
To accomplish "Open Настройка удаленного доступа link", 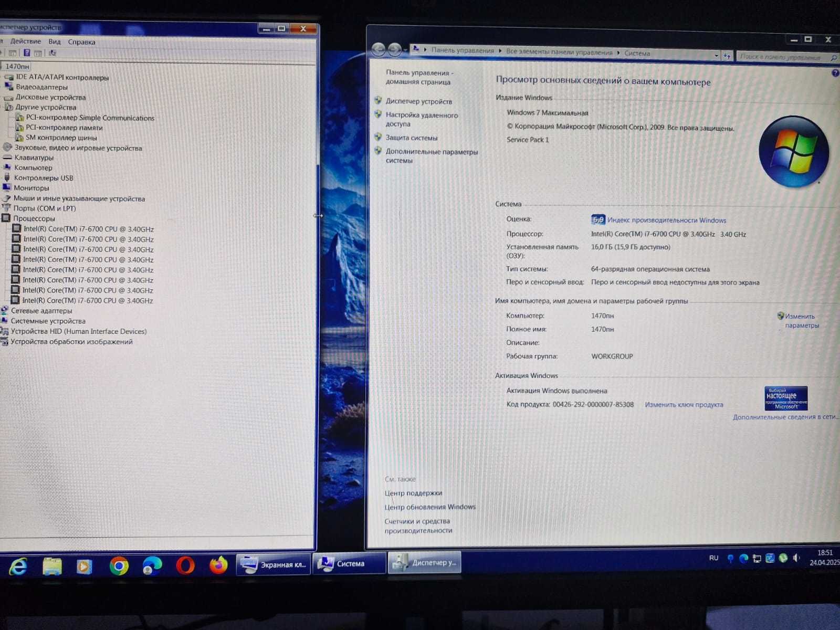I will click(422, 120).
